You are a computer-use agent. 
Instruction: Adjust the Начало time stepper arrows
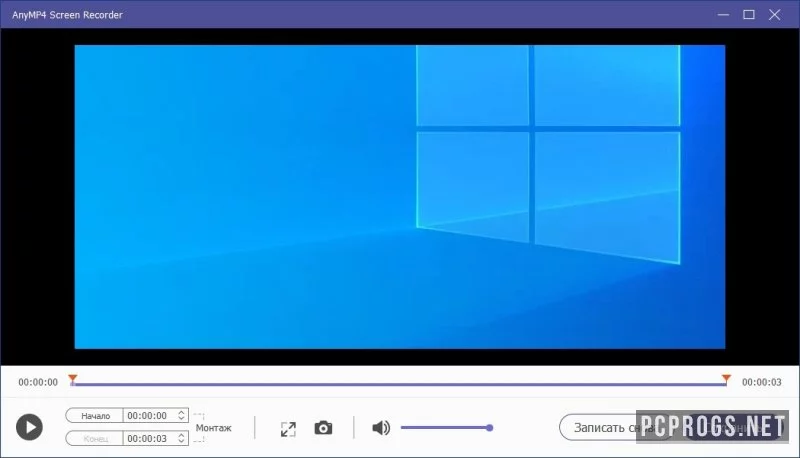pos(181,416)
